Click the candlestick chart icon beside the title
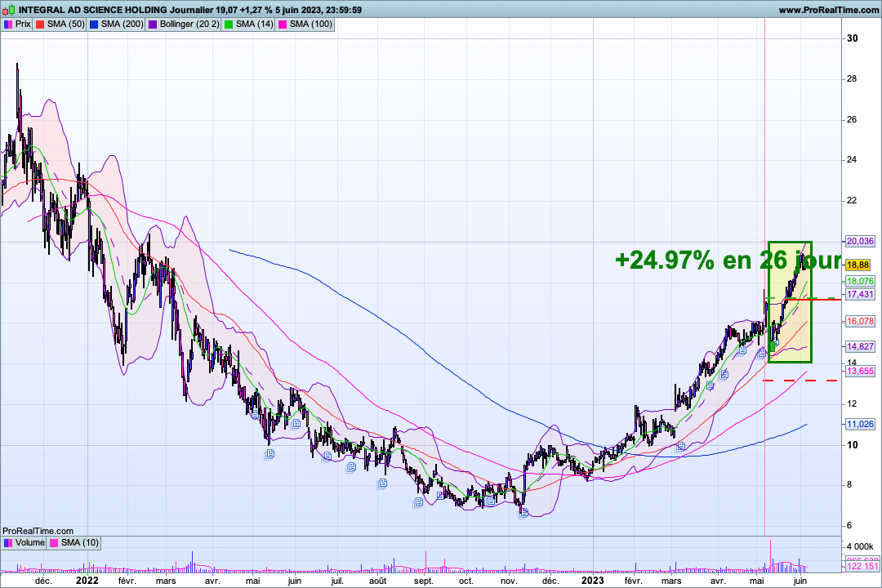 tap(9, 10)
